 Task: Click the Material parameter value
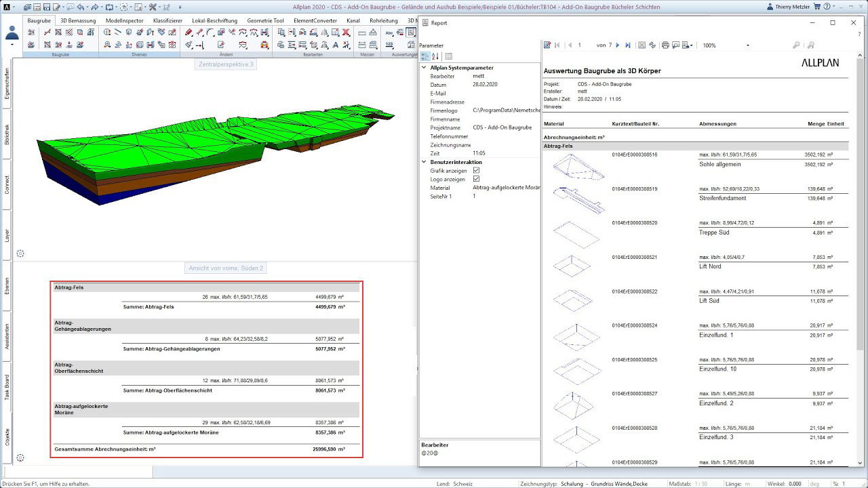[506, 188]
